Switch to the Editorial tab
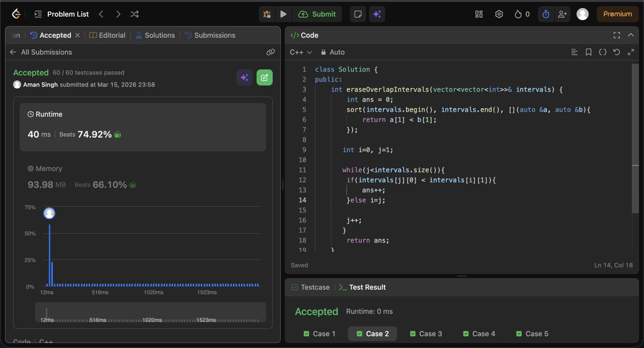The height and width of the screenshot is (348, 644). 107,35
